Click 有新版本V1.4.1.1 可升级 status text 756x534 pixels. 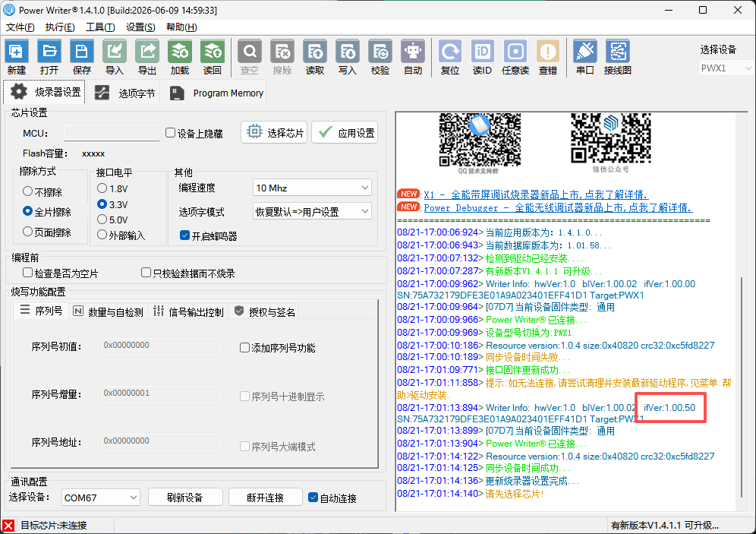coord(665,526)
